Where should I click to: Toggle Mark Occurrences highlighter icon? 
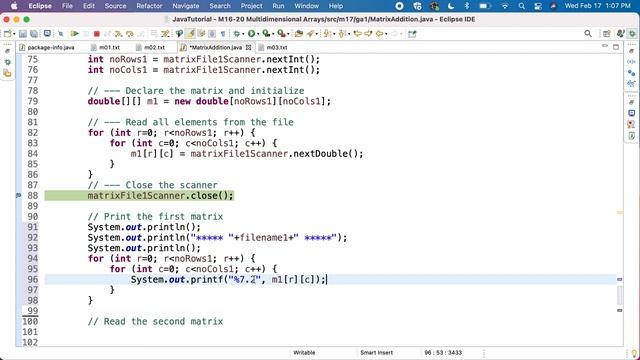click(190, 34)
